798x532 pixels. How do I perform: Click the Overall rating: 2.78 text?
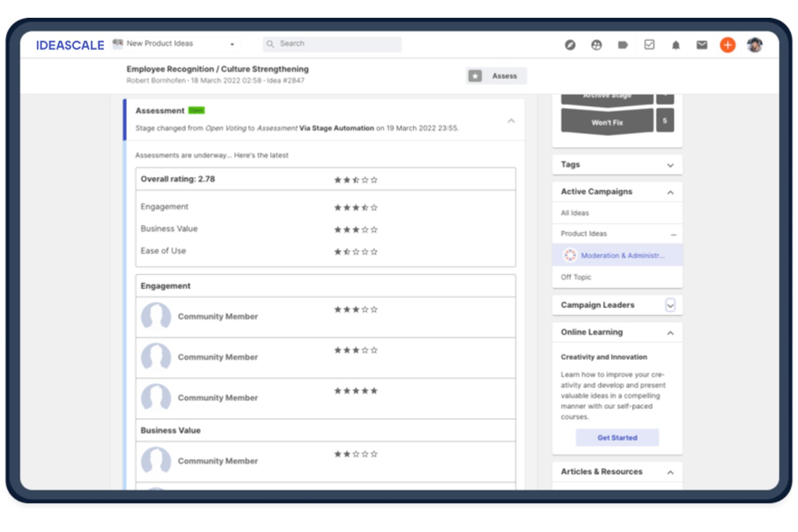point(178,179)
